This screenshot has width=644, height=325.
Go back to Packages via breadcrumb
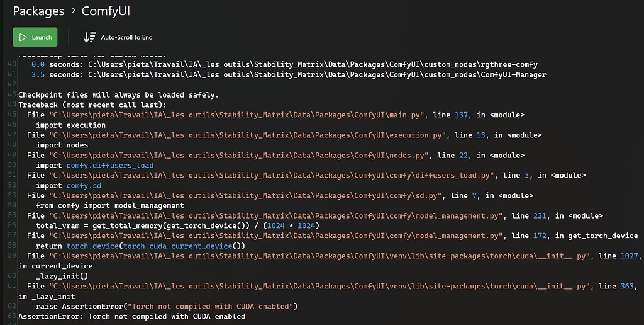coord(38,11)
